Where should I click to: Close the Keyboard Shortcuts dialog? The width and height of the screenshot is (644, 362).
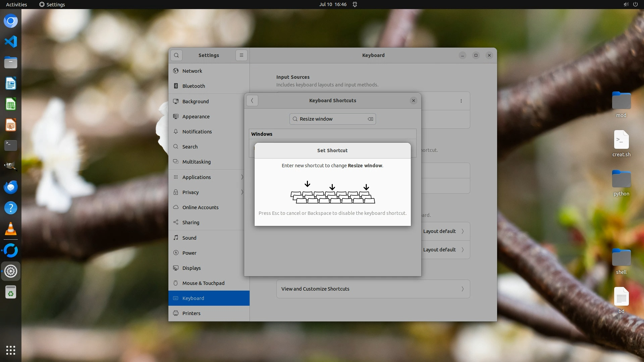pos(414,101)
